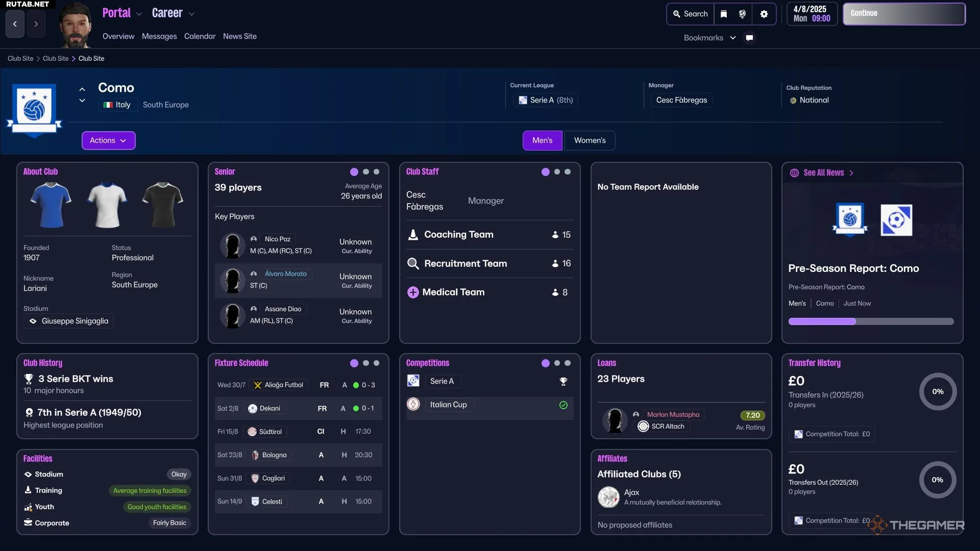Click the Pre-Season Report progress bar
Screen dimensions: 980x551
click(871, 321)
